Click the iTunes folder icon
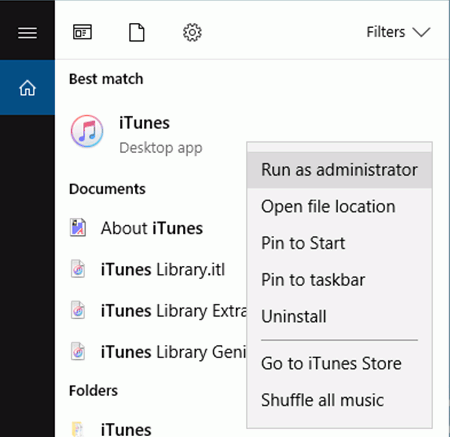The height and width of the screenshot is (437, 450). 77,429
